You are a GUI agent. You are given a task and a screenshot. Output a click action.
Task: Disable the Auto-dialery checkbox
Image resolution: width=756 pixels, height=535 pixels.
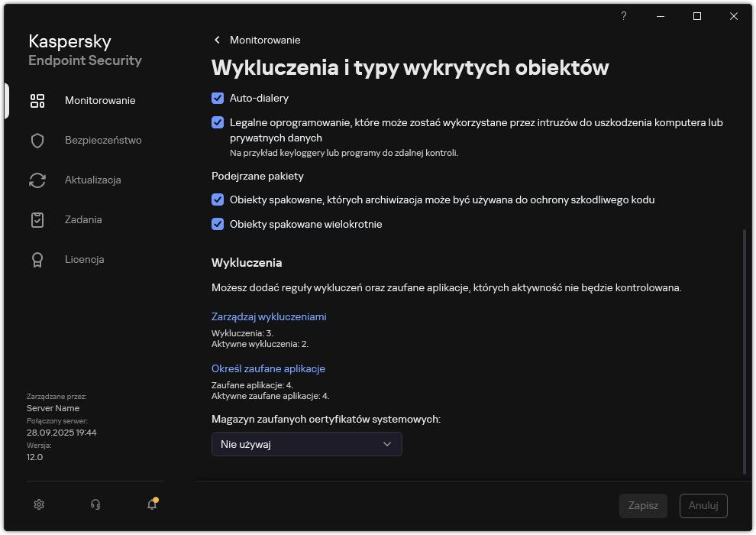click(218, 98)
